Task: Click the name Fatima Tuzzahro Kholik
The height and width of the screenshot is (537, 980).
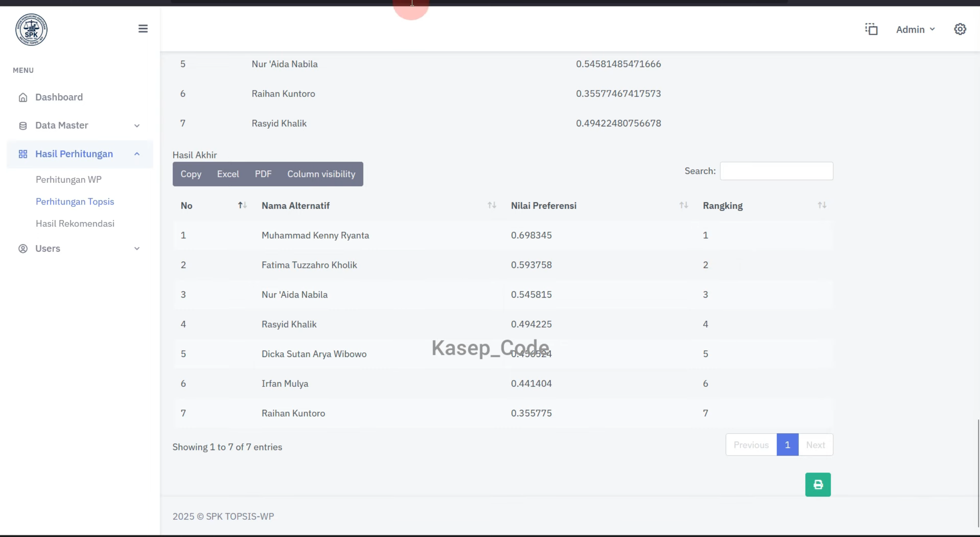Action: (x=309, y=265)
